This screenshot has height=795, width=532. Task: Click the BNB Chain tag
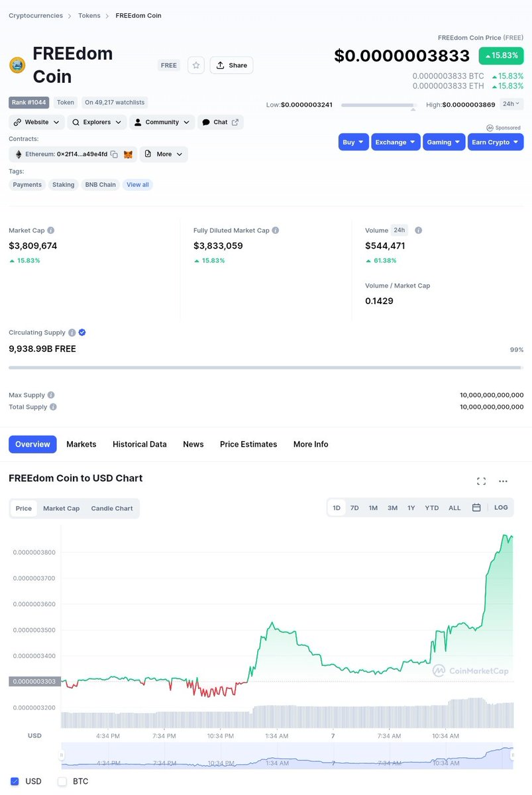point(100,185)
